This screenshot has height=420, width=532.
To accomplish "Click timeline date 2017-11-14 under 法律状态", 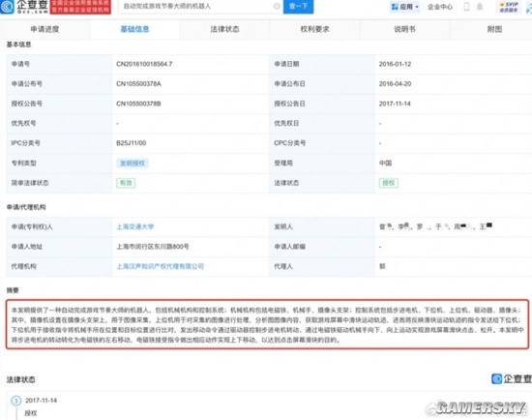I will click(x=41, y=401).
